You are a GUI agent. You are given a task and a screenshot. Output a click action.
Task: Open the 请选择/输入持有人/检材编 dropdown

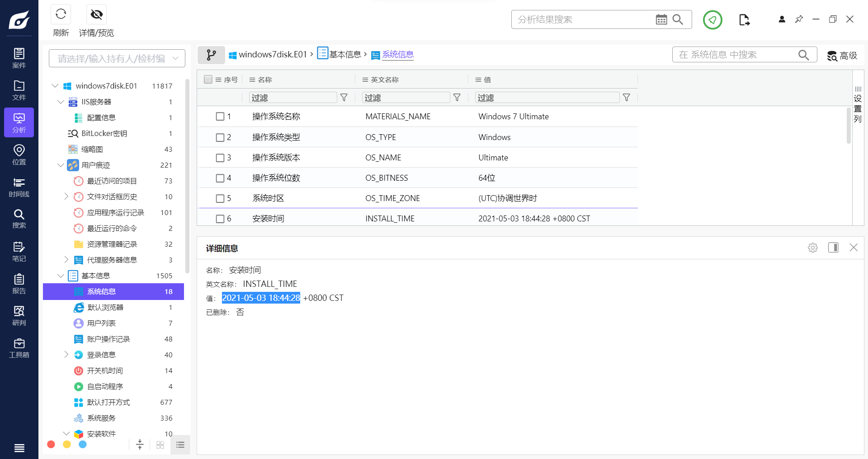coord(117,58)
